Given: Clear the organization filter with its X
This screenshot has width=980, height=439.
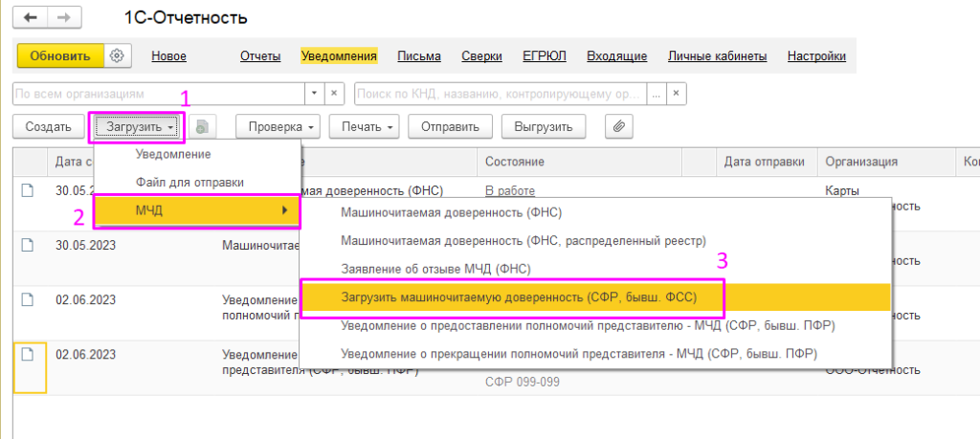Looking at the screenshot, I should click(334, 94).
